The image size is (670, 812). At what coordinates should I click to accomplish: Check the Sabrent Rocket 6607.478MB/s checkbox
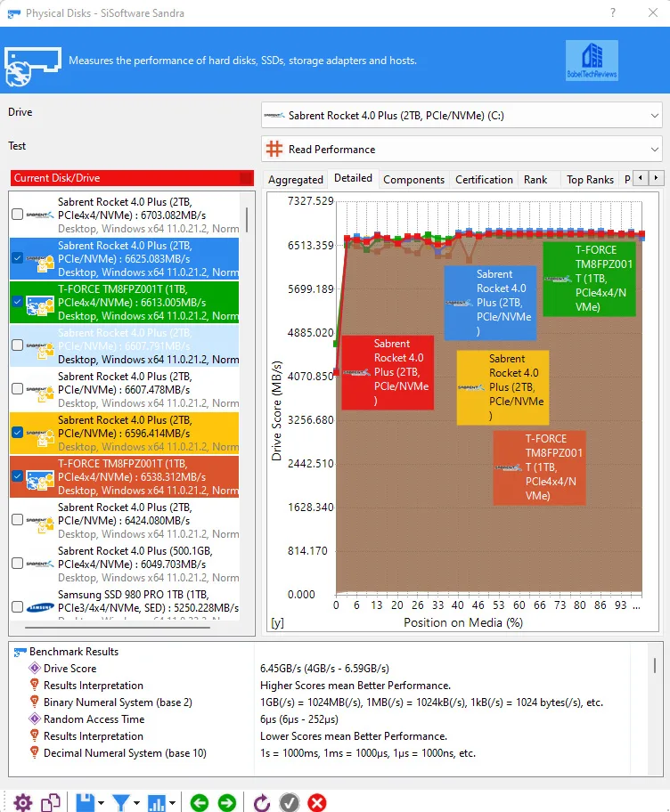pyautogui.click(x=17, y=388)
